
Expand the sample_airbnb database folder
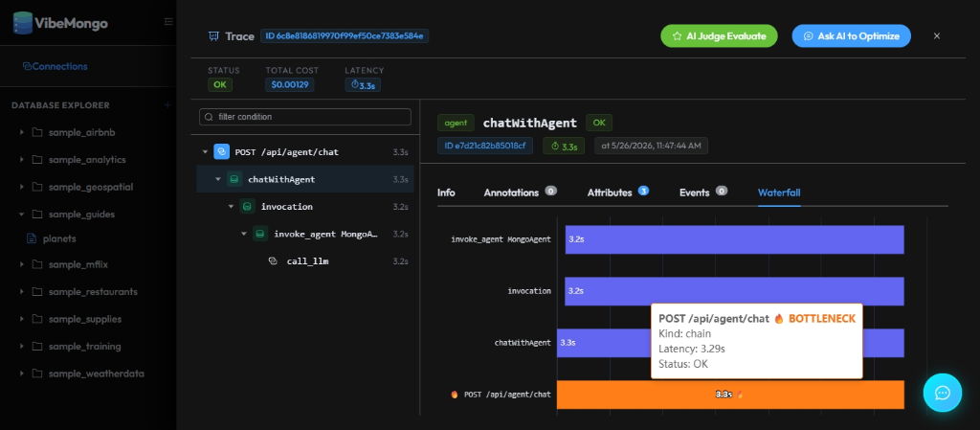(22, 132)
